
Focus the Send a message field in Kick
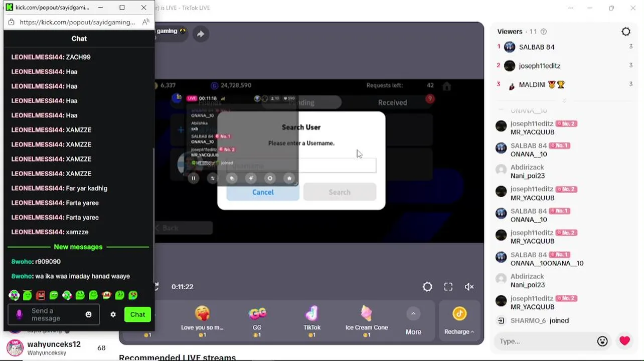(x=53, y=314)
